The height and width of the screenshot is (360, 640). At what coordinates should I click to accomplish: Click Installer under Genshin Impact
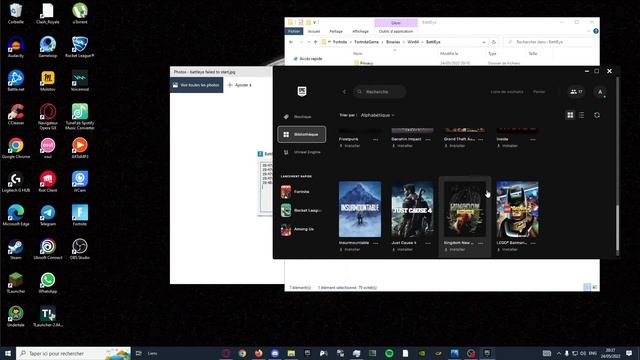tap(402, 146)
